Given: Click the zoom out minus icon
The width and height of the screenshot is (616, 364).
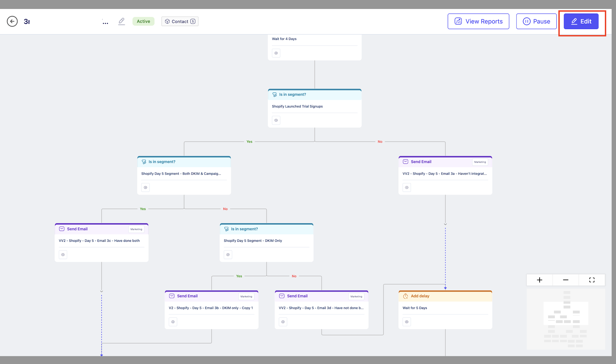Looking at the screenshot, I should coord(565,280).
